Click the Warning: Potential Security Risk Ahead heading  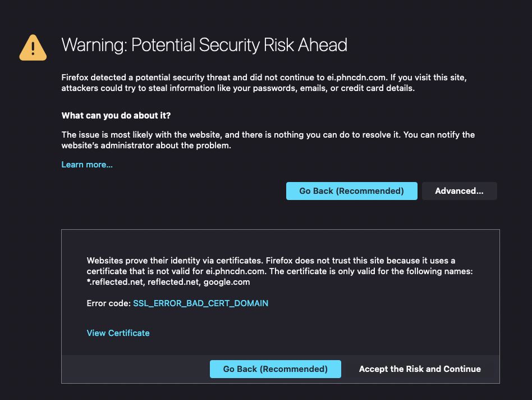tap(204, 45)
